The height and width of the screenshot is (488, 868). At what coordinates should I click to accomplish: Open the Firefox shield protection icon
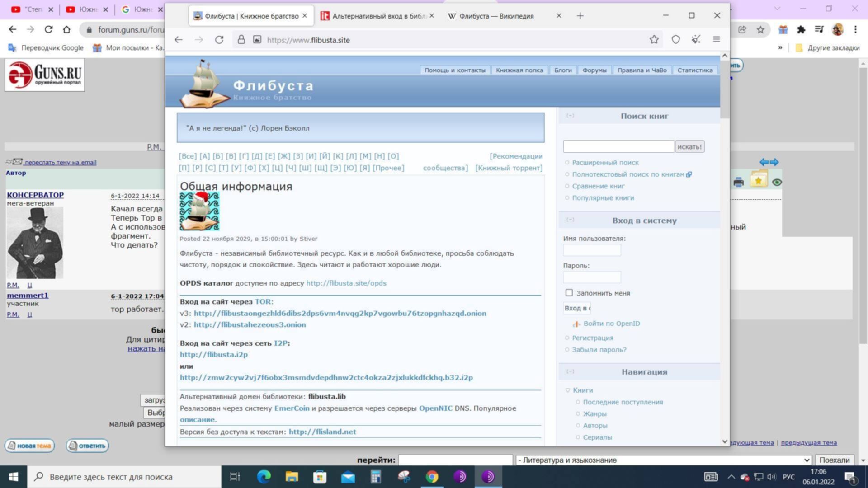click(675, 40)
